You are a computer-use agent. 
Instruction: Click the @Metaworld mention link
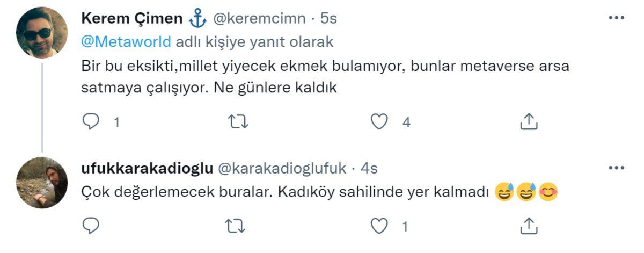[x=127, y=41]
